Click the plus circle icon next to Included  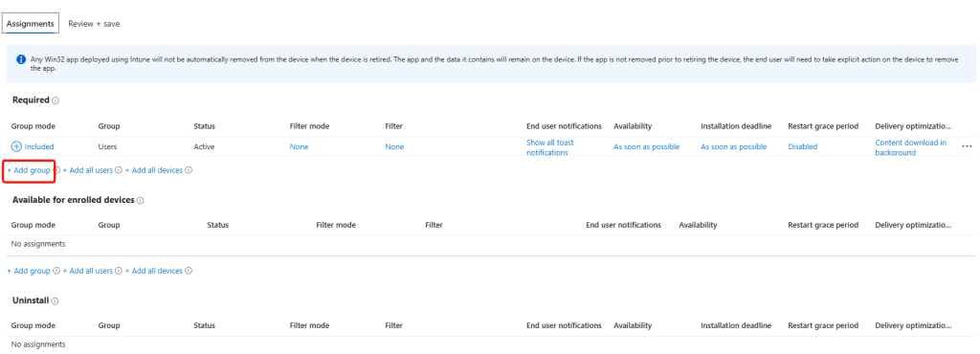pos(16,146)
